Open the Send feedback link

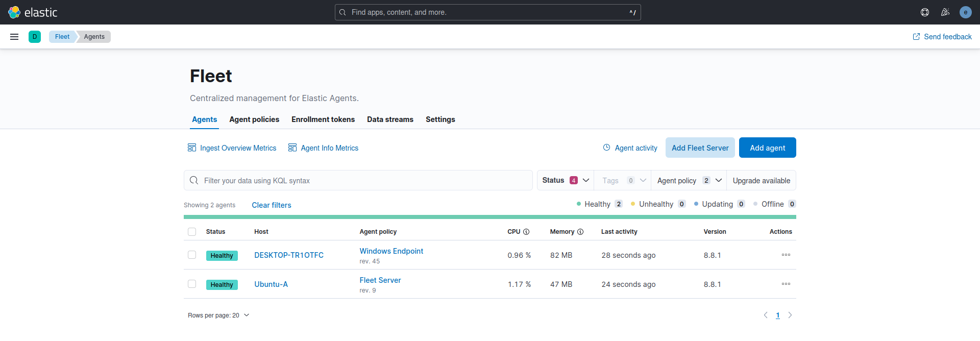click(942, 37)
